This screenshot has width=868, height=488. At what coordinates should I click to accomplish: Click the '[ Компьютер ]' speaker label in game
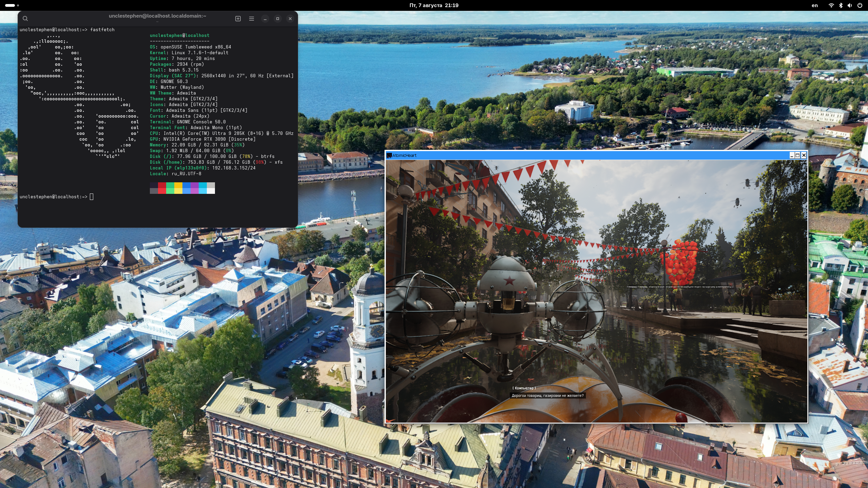tap(524, 388)
